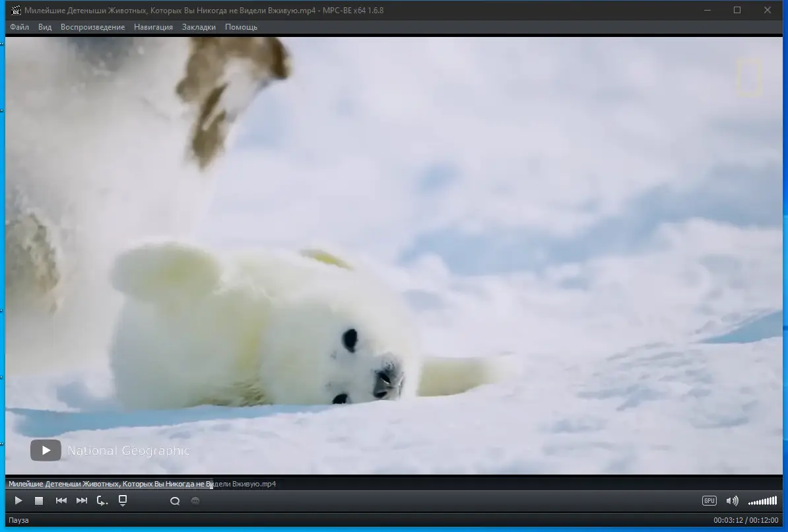Skip to previous file icon
This screenshot has height=532, width=788.
61,500
